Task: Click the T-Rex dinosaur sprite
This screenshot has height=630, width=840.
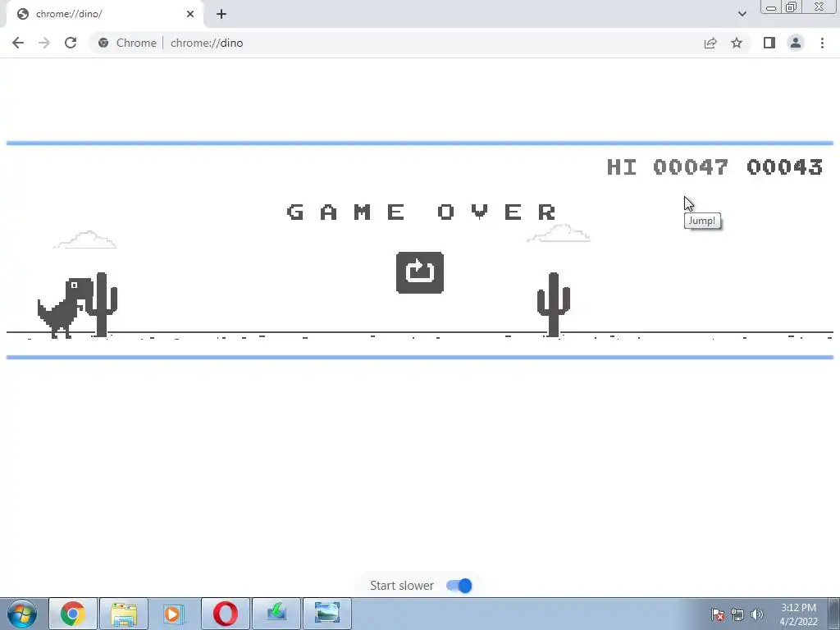Action: pos(65,308)
